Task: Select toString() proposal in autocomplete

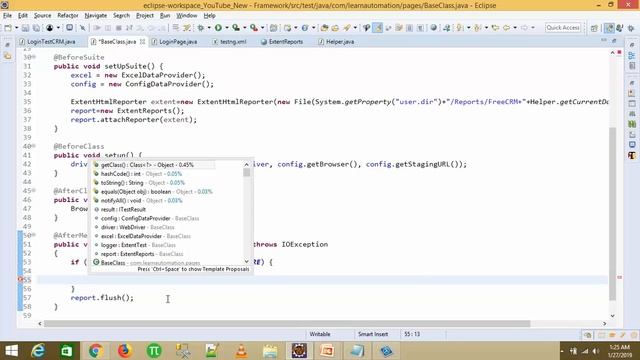Action: [167, 183]
